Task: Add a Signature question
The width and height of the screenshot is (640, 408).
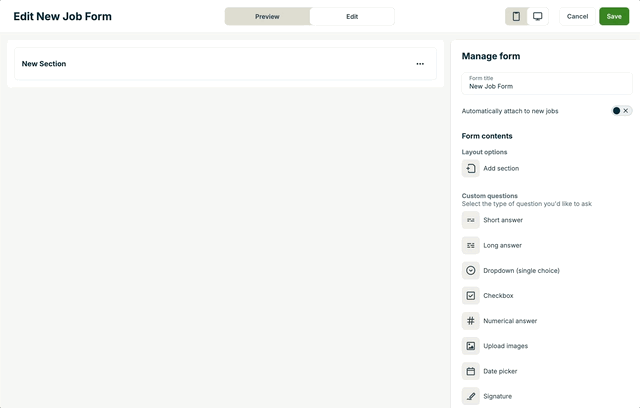Action: (471, 396)
